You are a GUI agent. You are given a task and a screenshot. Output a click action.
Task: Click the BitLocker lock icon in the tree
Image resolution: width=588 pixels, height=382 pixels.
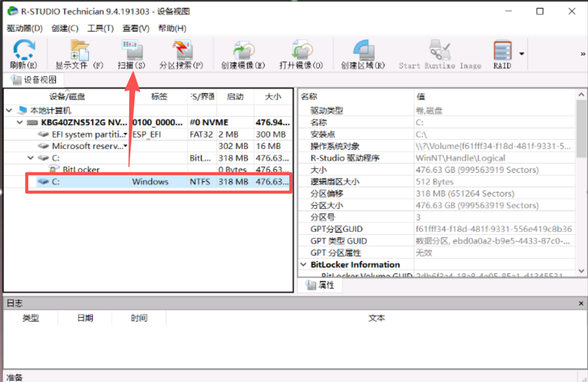point(54,170)
